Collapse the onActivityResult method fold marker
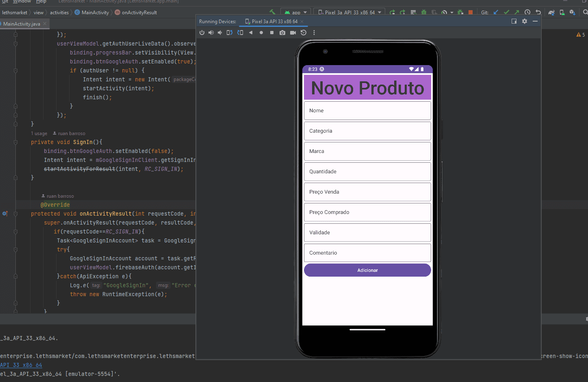This screenshot has height=382, width=588. pos(15,214)
